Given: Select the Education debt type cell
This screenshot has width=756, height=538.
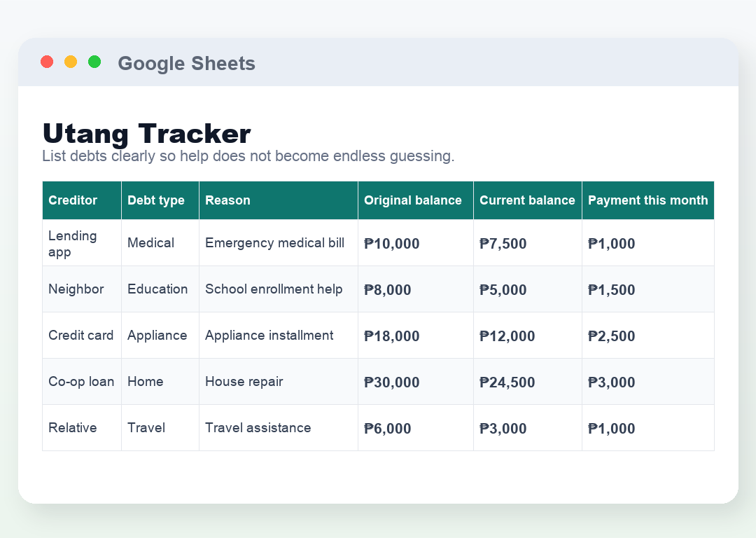Looking at the screenshot, I should click(x=160, y=289).
